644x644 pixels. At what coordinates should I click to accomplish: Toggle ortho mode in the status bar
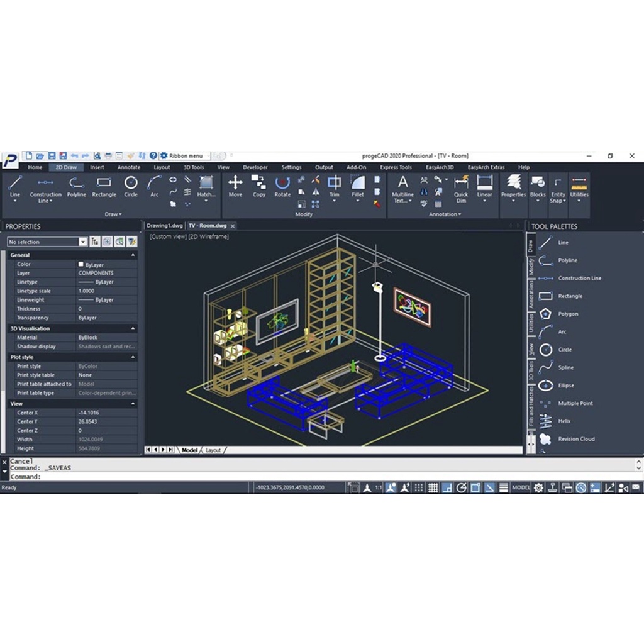click(448, 487)
